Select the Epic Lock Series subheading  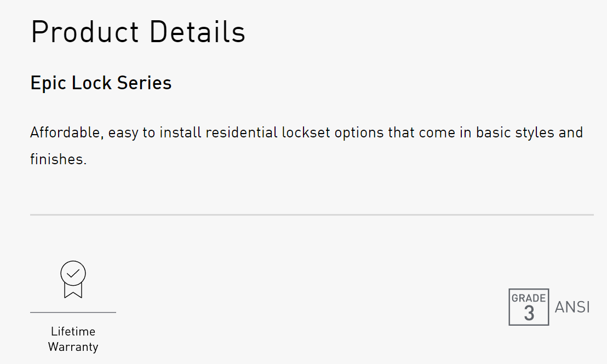[x=101, y=83]
